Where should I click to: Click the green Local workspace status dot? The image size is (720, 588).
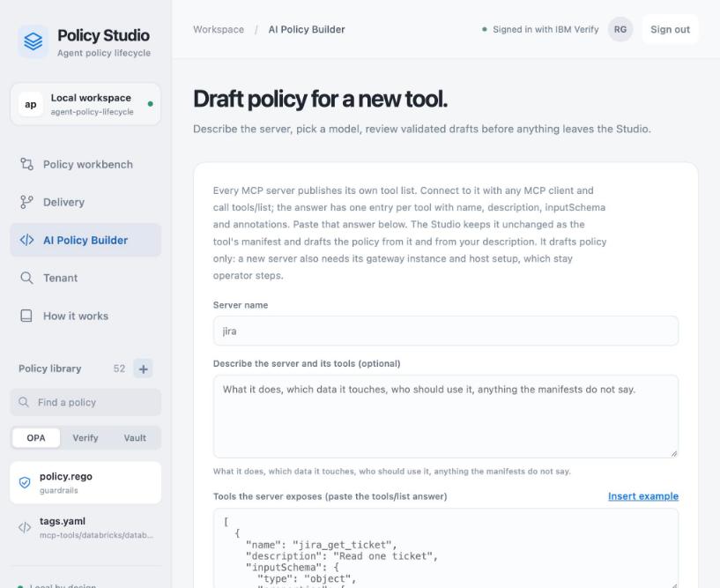point(150,104)
